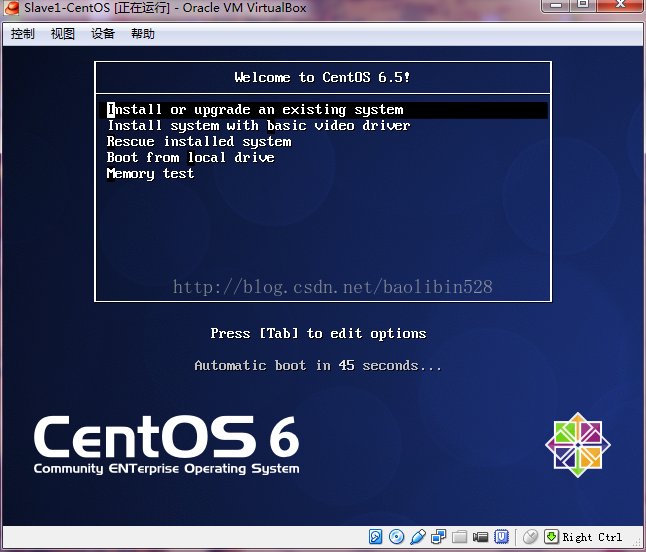The height and width of the screenshot is (552, 646).
Task: Click the window resize grip corner
Action: coord(637,542)
